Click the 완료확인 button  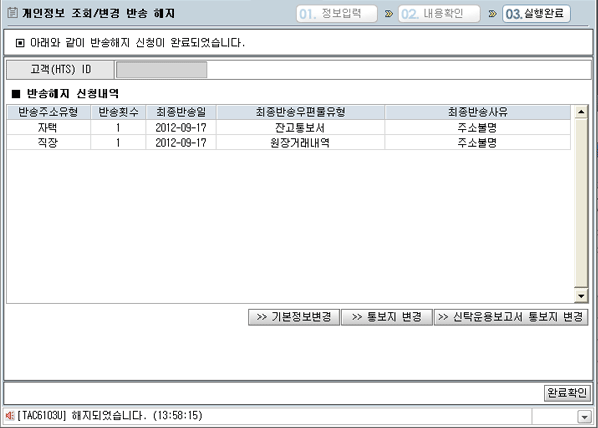coord(567,393)
